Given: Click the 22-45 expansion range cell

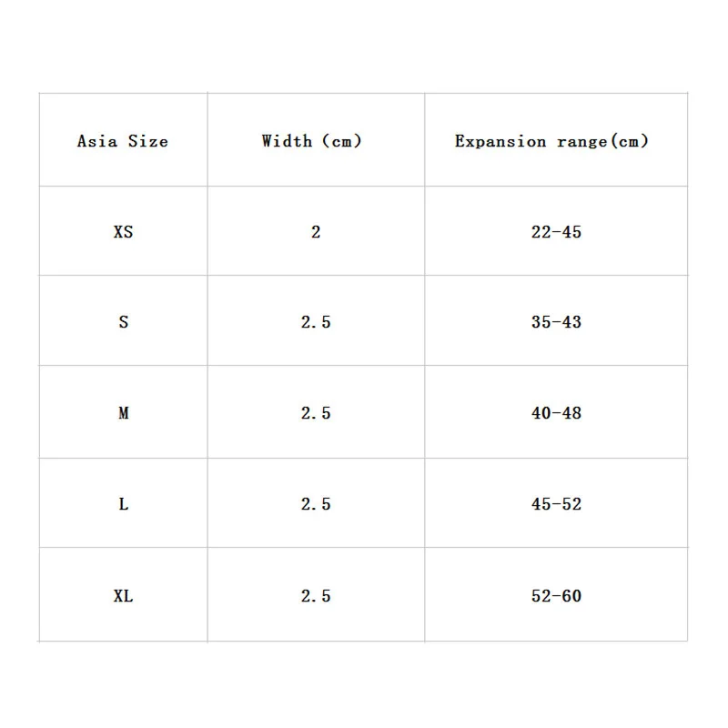Looking at the screenshot, I should coord(556,231).
